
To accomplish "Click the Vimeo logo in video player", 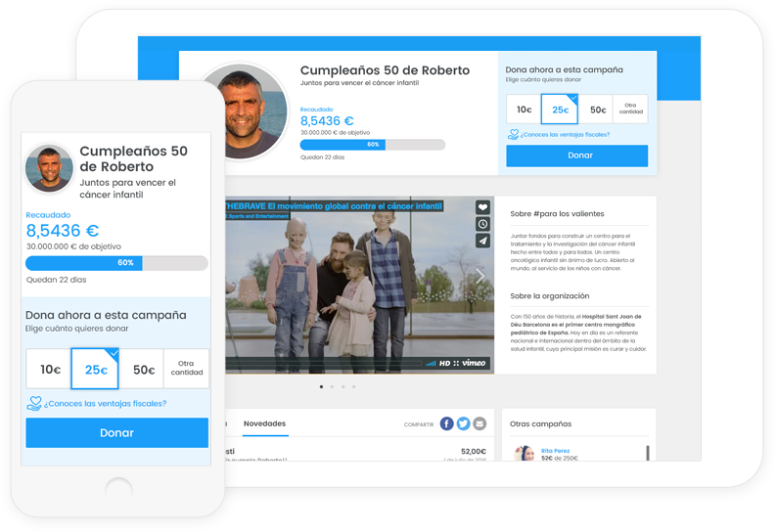I will pyautogui.click(x=474, y=363).
